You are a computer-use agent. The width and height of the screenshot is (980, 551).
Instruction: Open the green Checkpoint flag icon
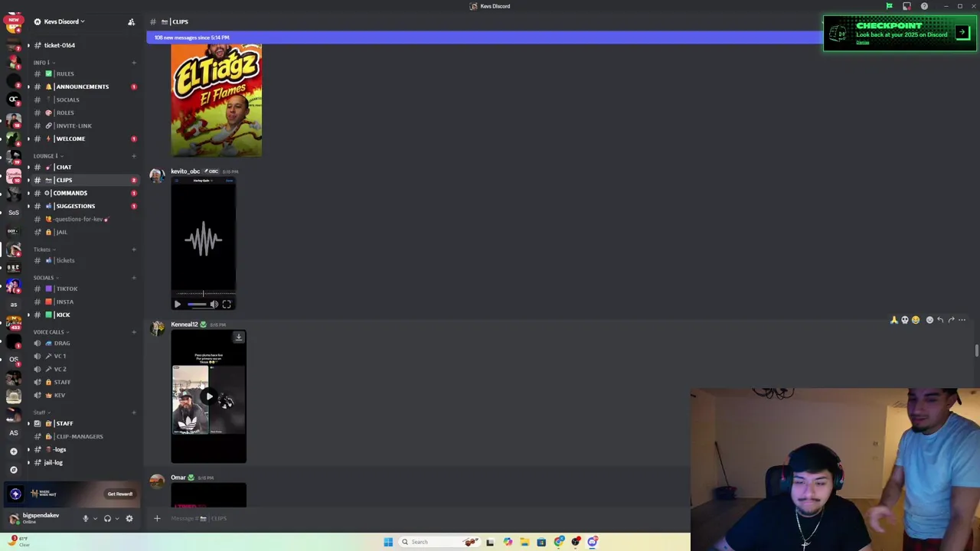point(889,6)
